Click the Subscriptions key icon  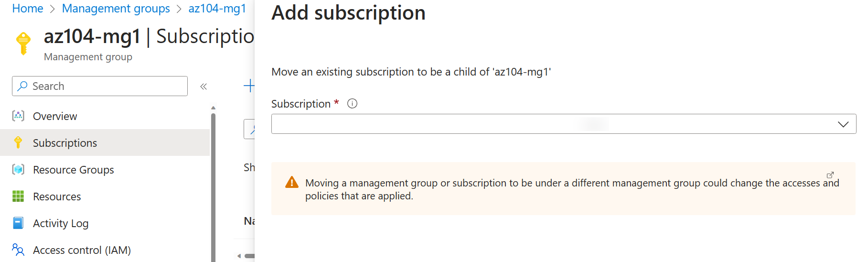pos(18,142)
